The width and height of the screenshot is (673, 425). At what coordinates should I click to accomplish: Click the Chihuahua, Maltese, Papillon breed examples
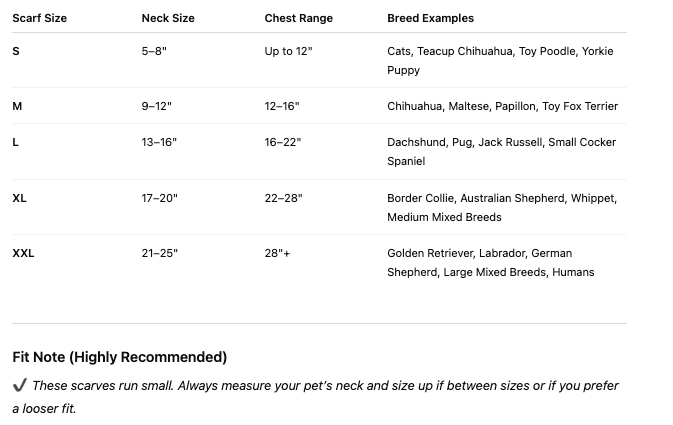(502, 106)
